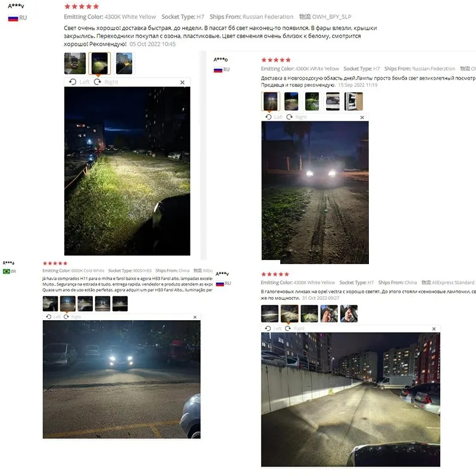Rotate right in A***o review viewer
This screenshot has height=476, width=476.
pos(296,117)
